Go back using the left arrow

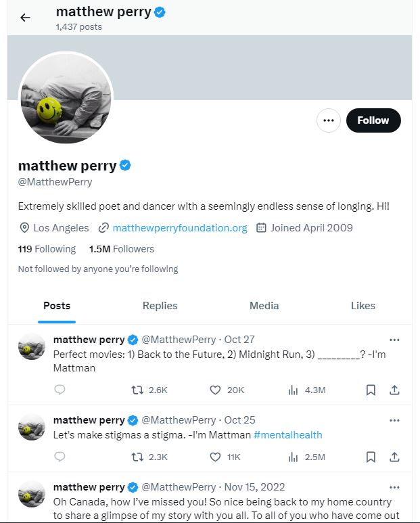coord(25,18)
